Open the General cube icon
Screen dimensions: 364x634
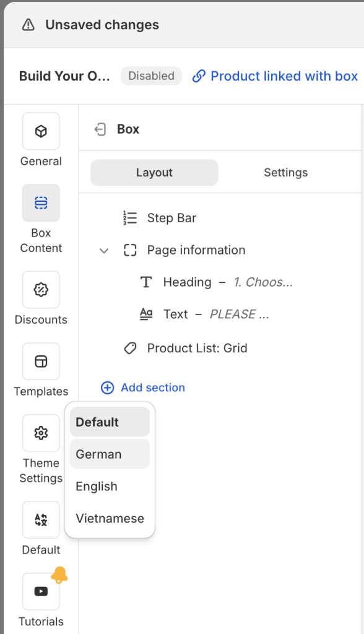tap(41, 131)
